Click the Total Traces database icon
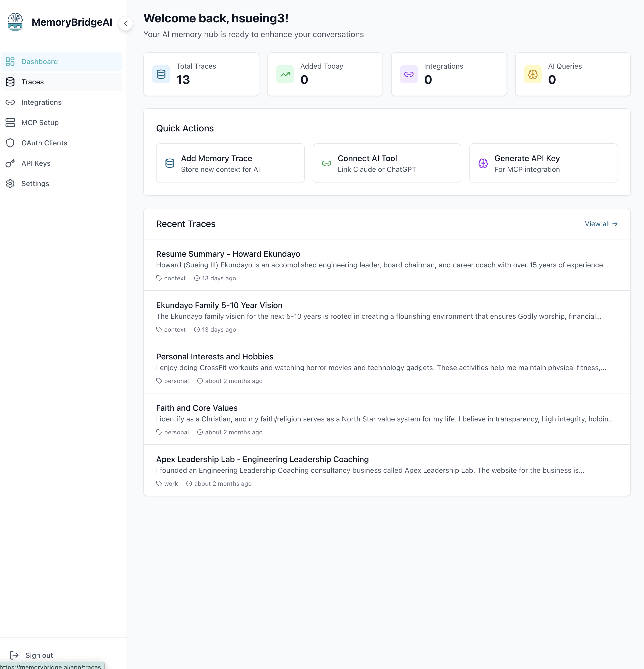Screen dimensions: 644x669 (161, 74)
